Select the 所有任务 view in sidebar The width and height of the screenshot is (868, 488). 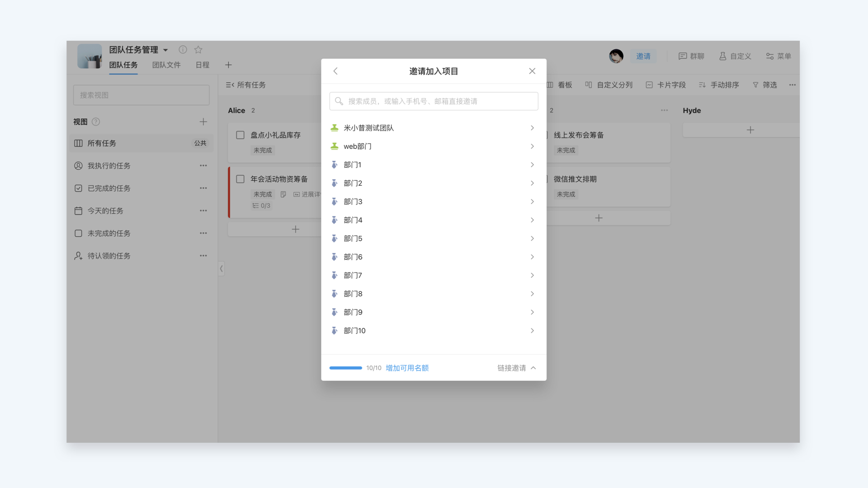tap(141, 143)
